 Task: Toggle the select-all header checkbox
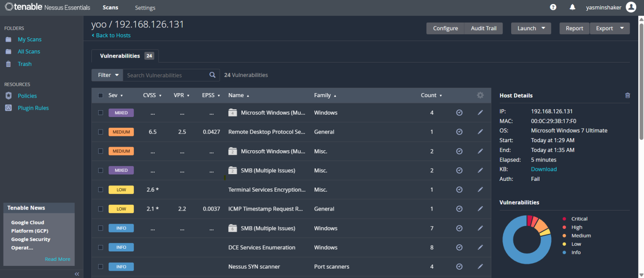pos(100,95)
